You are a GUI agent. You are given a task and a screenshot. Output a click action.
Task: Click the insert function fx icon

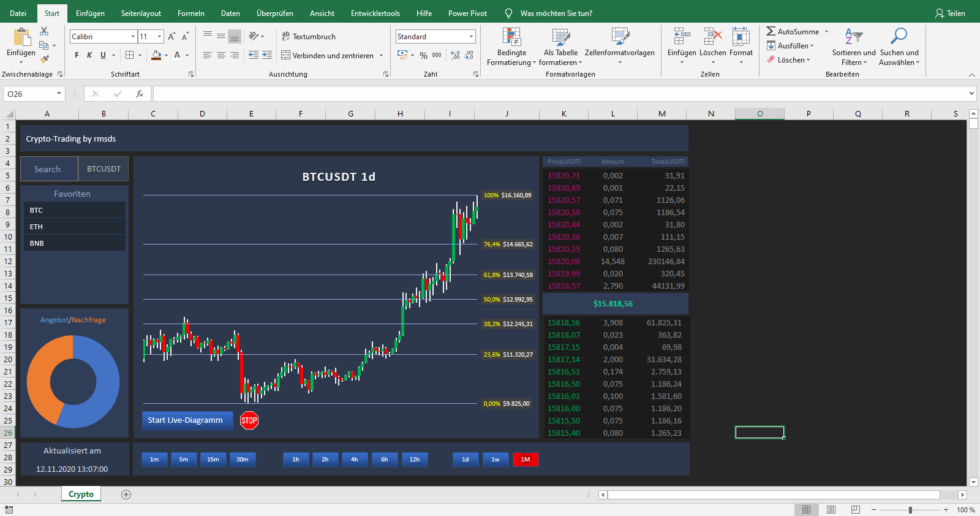(x=140, y=94)
